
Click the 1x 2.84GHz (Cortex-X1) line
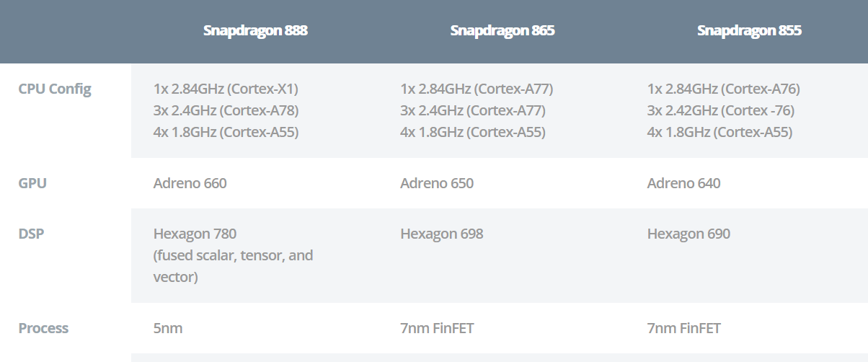click(x=226, y=89)
